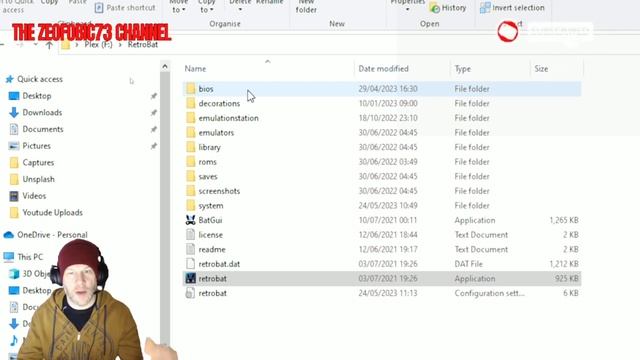The width and height of the screenshot is (640, 360).
Task: Click the This PC computer icon
Action: pyautogui.click(x=9, y=257)
